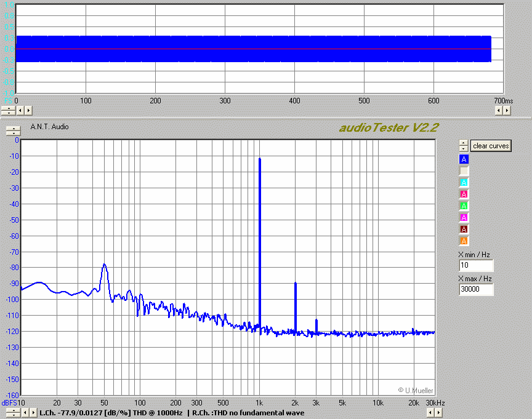Click stepper next to clear curves button
This screenshot has height=419, width=532.
pos(463,146)
